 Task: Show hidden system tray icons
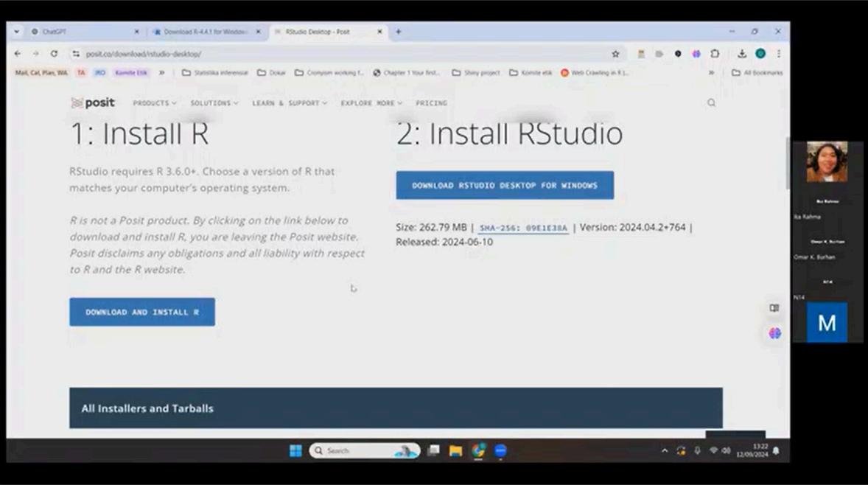tap(665, 450)
